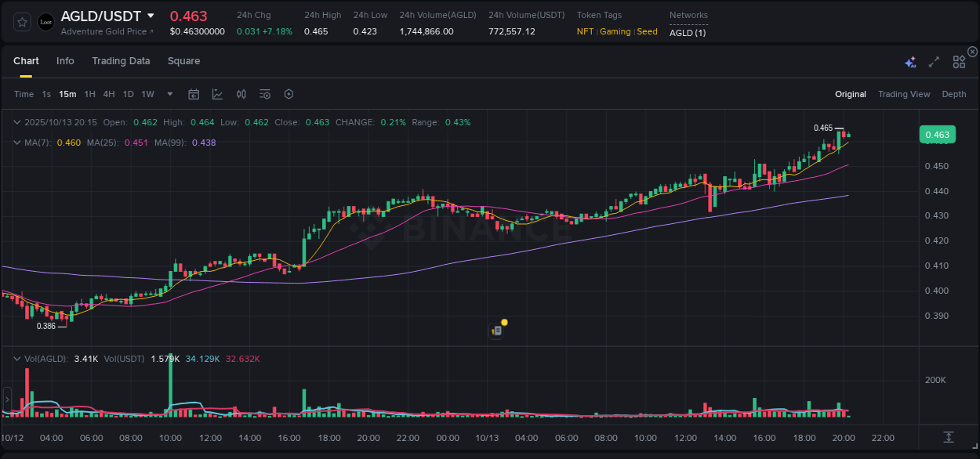Click the current price label 0.463
The height and width of the screenshot is (459, 980).
tap(937, 134)
